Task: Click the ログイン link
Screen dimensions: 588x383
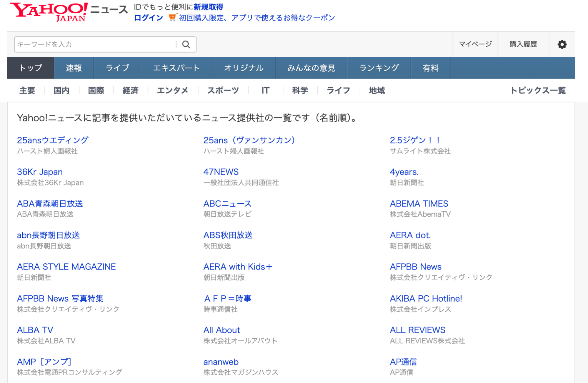Action: coord(149,18)
